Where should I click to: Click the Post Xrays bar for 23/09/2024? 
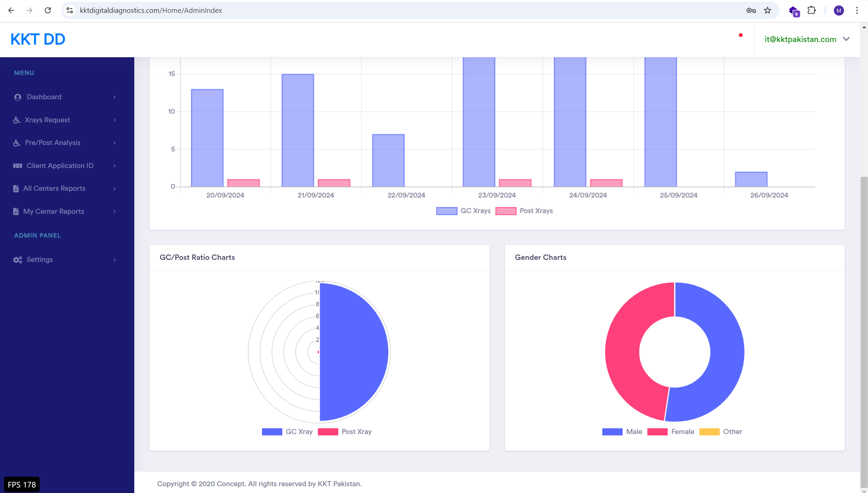click(515, 183)
